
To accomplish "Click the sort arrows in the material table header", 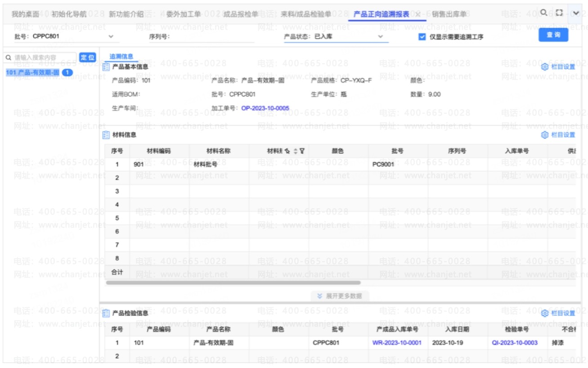I will coord(296,151).
